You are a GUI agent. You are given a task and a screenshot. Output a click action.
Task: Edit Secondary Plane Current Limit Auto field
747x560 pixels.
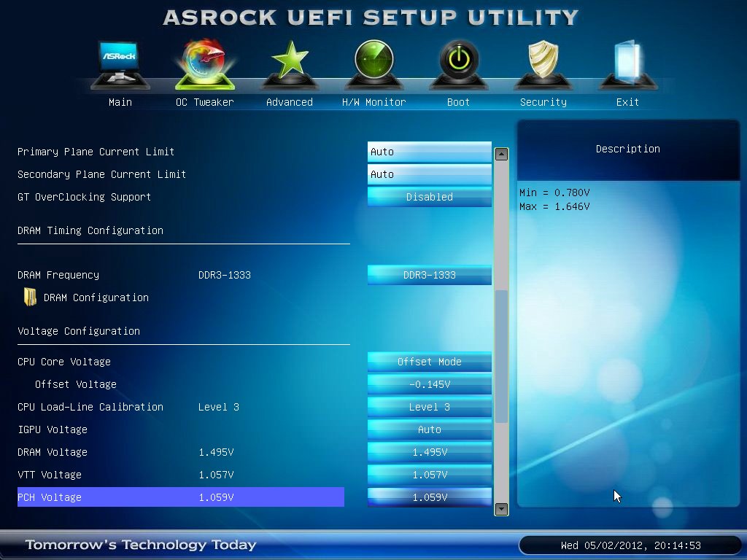[429, 174]
